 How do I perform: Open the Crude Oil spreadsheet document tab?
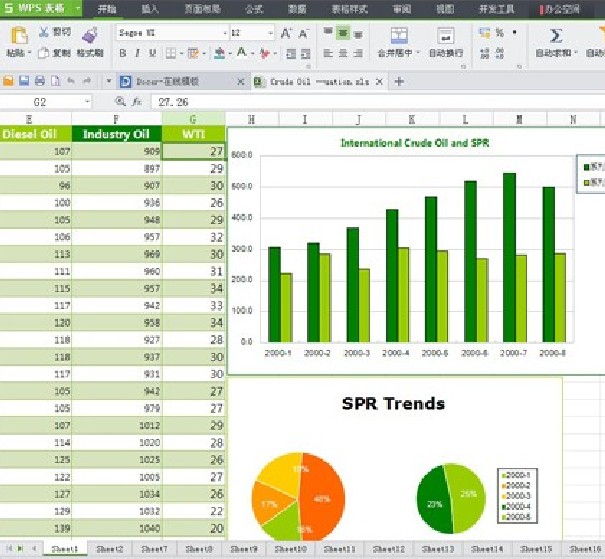click(319, 82)
